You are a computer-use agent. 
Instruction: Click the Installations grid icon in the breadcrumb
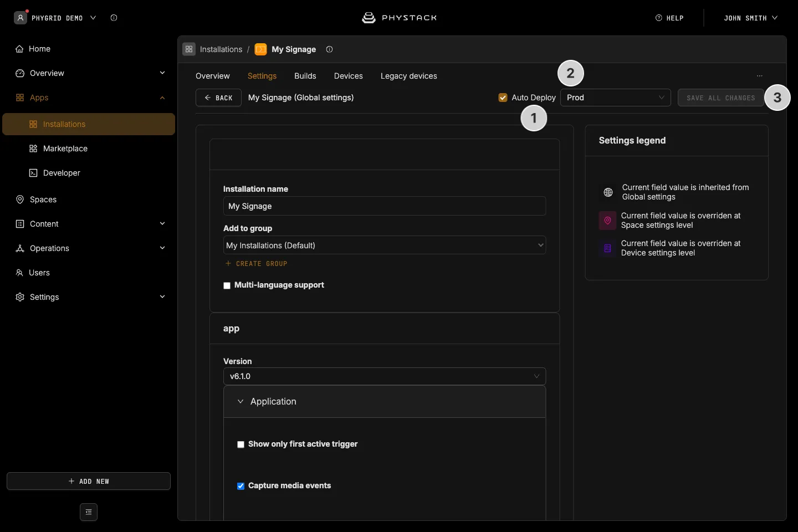click(189, 49)
